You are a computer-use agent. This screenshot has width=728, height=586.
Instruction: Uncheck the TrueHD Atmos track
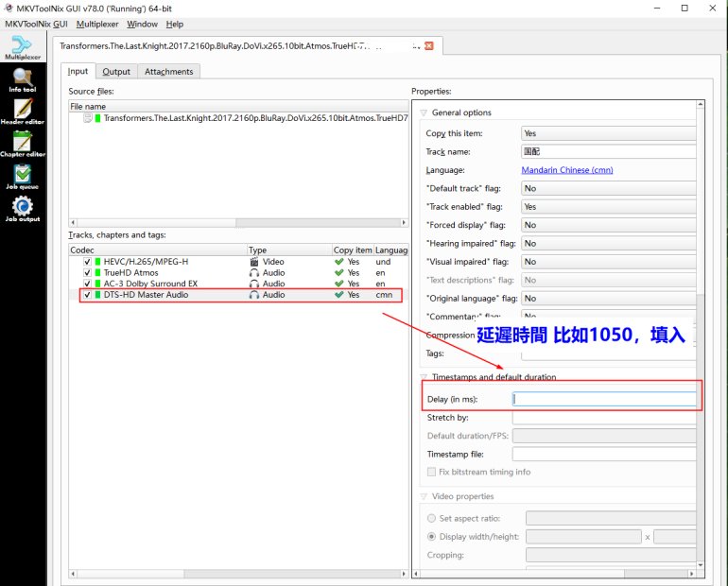(87, 273)
